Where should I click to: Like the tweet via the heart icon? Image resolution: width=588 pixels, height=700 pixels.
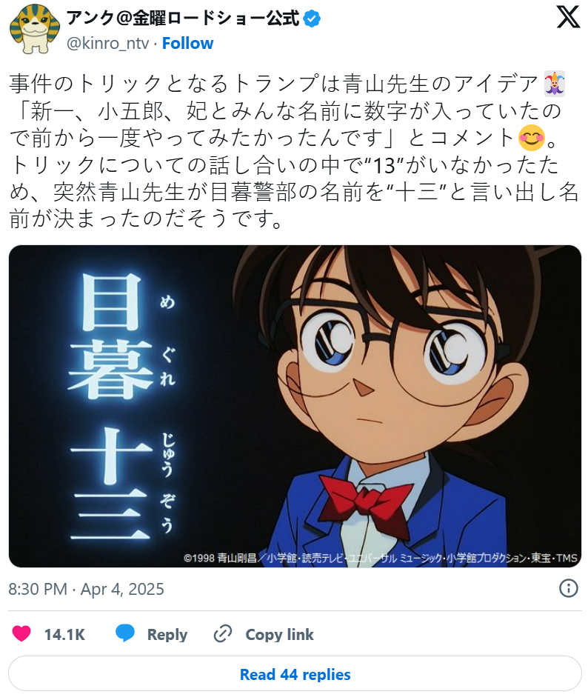pos(21,634)
